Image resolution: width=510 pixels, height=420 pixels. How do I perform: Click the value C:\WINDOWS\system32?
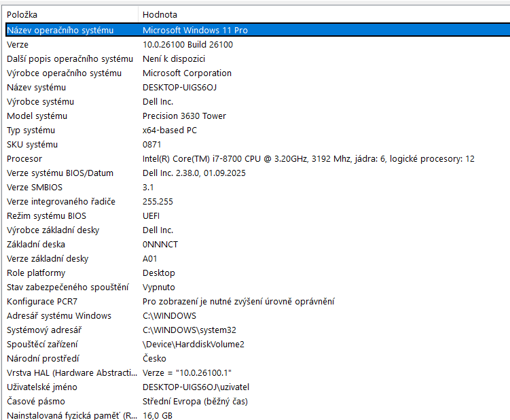point(189,330)
